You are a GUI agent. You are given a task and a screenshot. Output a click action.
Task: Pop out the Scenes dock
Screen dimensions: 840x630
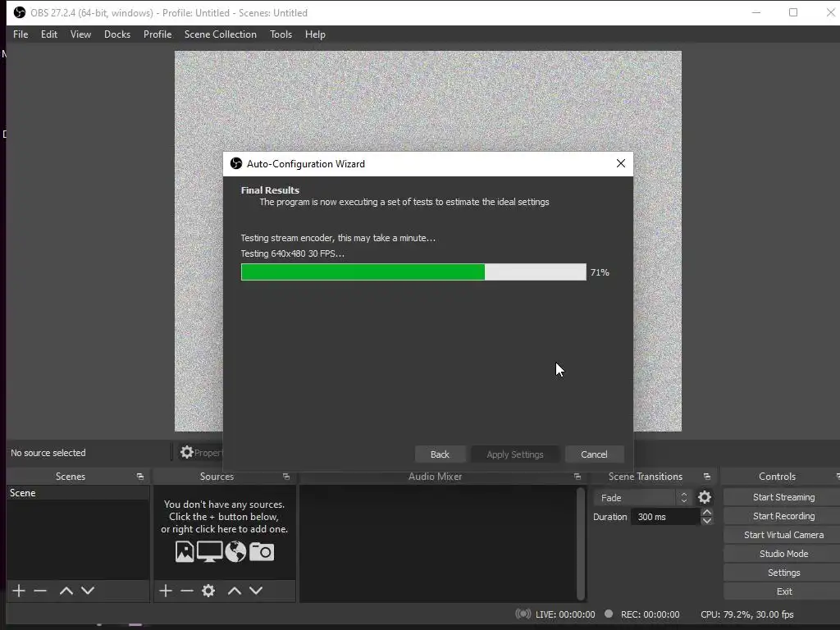pos(139,477)
